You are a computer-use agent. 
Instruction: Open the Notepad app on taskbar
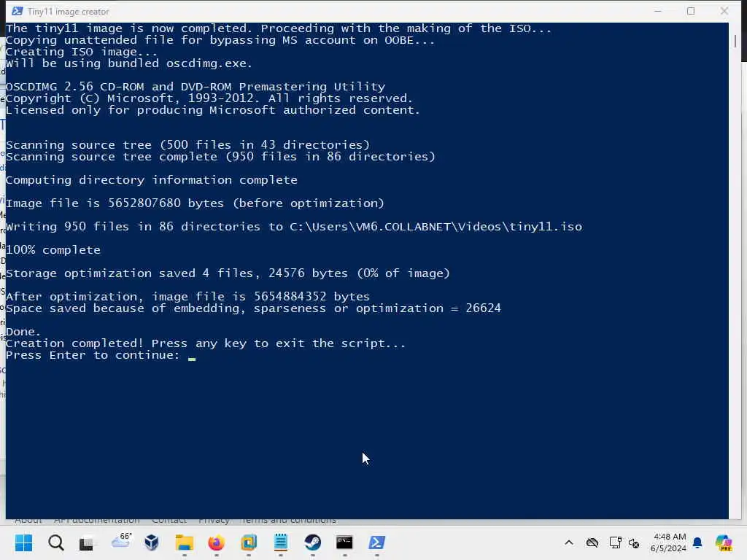point(281,542)
